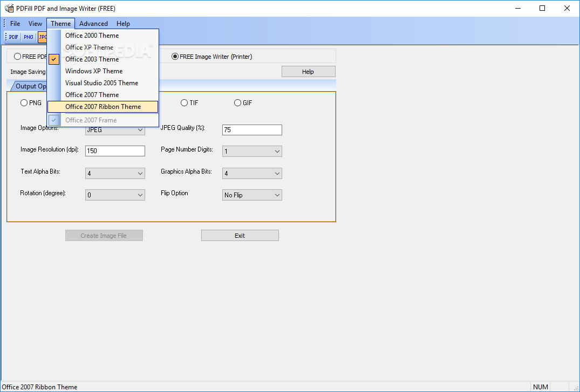Select FREE Image Writer (Printer) radio button
The image size is (580, 392).
point(175,57)
